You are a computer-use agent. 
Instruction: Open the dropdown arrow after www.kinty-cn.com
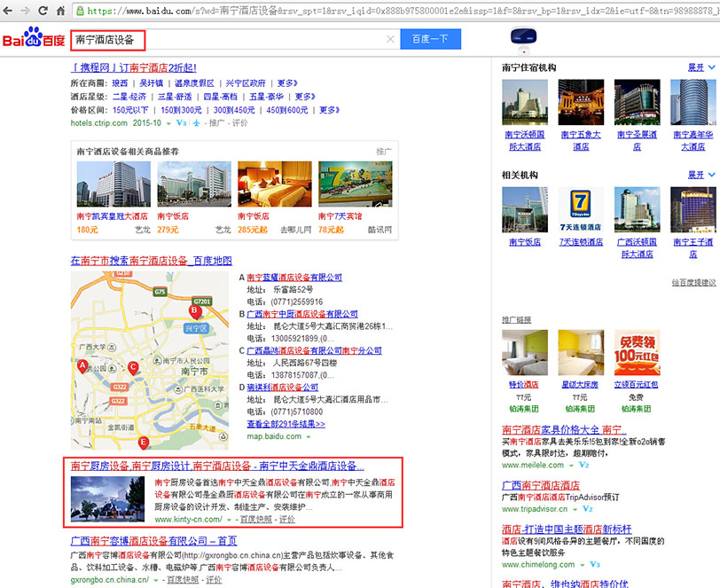tap(229, 520)
